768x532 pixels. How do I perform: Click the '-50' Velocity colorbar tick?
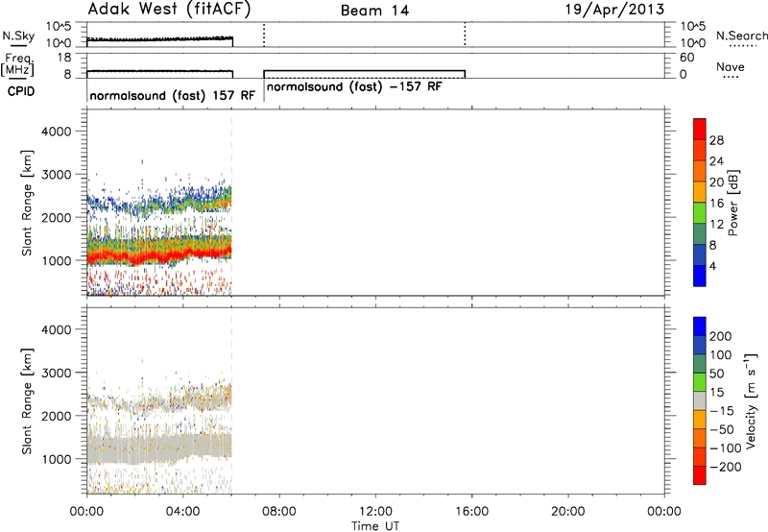point(722,429)
